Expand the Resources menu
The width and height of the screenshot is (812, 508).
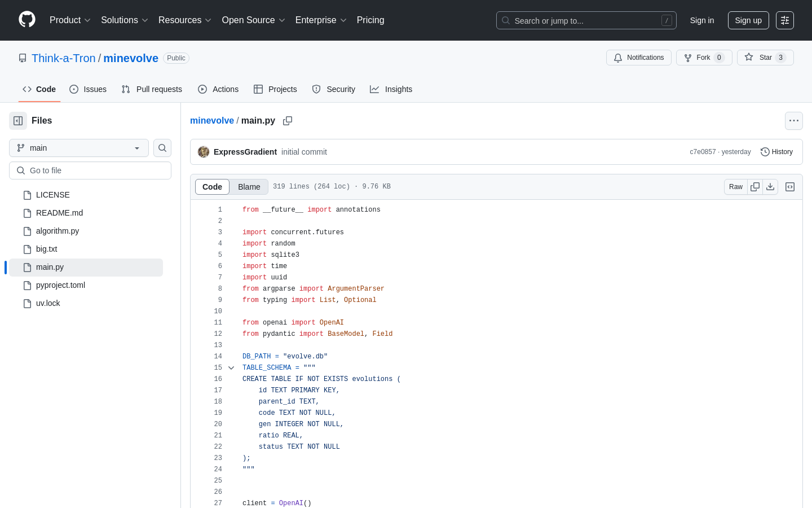click(185, 20)
